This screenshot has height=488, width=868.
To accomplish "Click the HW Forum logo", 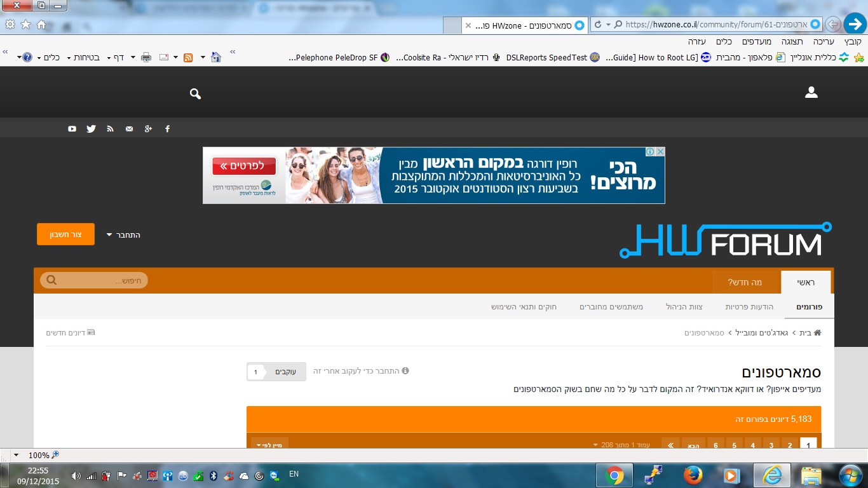I will (726, 240).
